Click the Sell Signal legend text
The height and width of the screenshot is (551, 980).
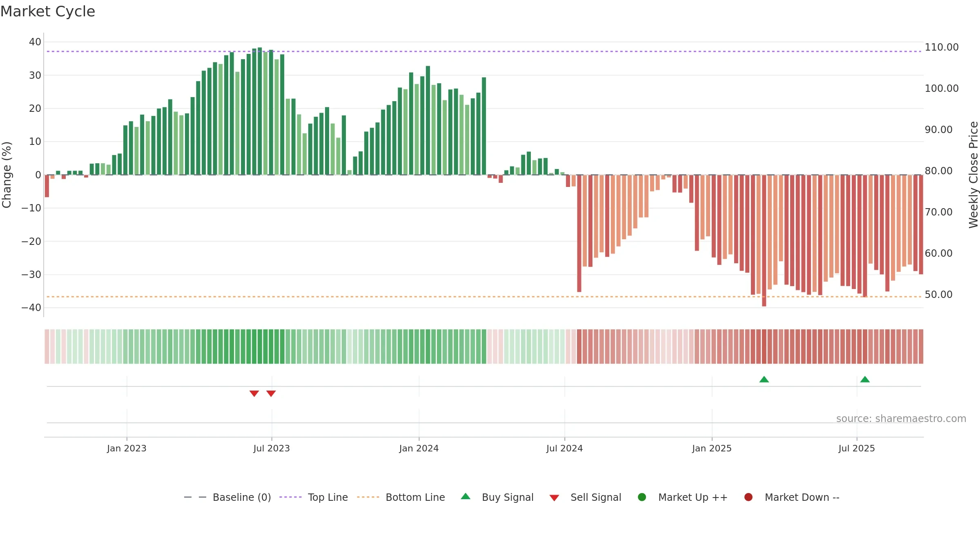pyautogui.click(x=596, y=497)
